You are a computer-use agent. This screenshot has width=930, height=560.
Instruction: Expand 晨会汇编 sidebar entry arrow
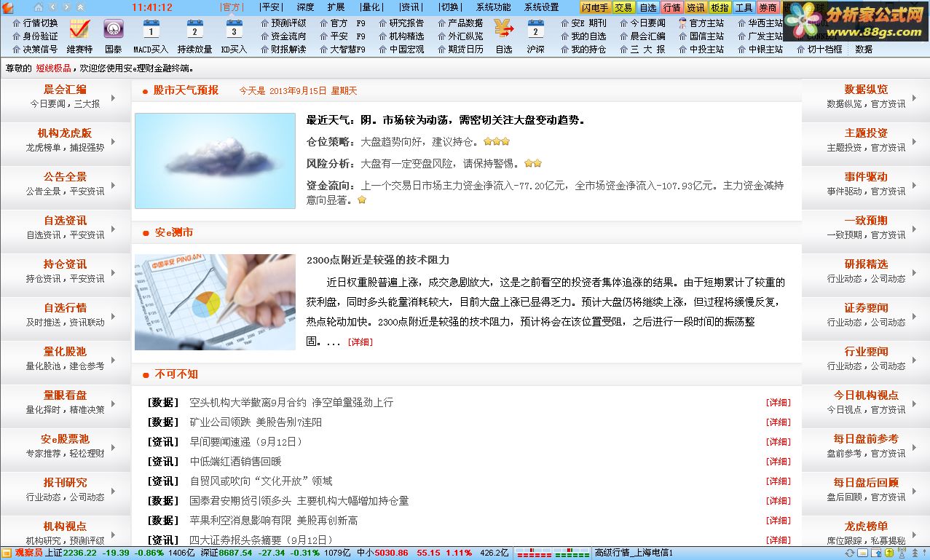pyautogui.click(x=113, y=98)
